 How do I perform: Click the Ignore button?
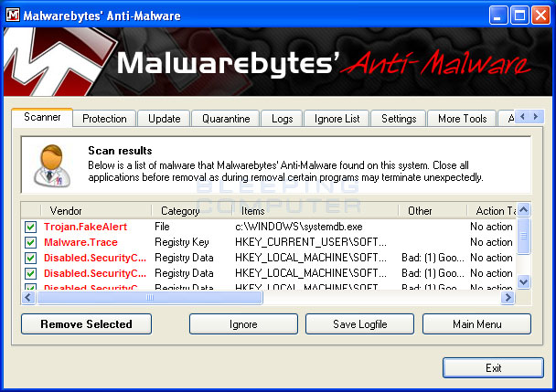243,324
